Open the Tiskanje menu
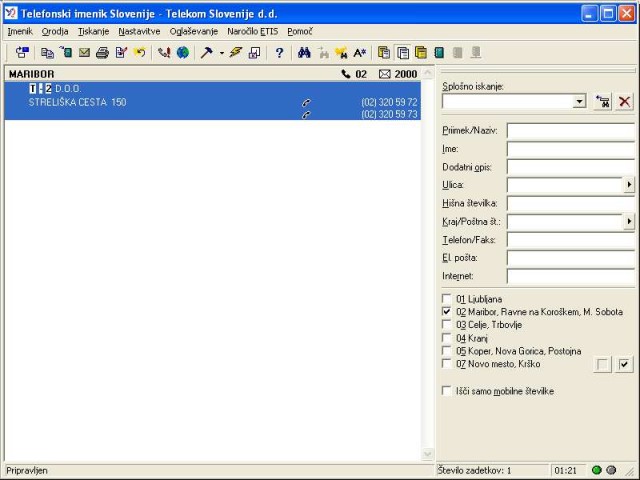The width and height of the screenshot is (640, 480). [x=93, y=31]
